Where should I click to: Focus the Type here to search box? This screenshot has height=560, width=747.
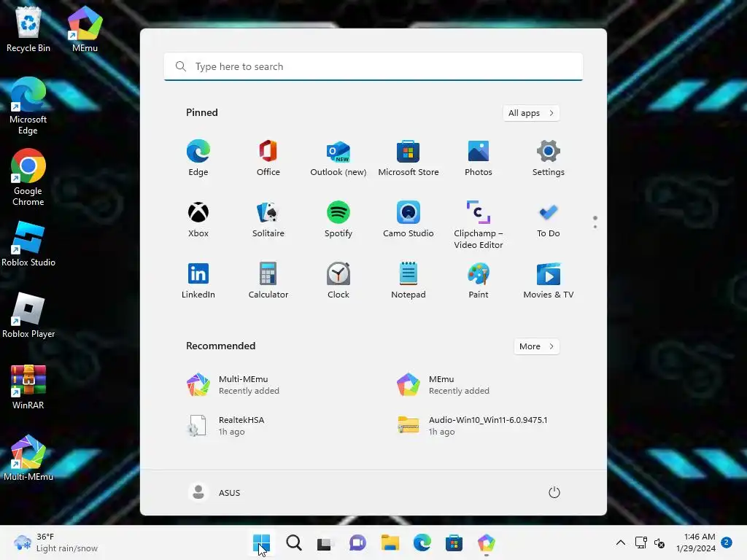coord(373,66)
